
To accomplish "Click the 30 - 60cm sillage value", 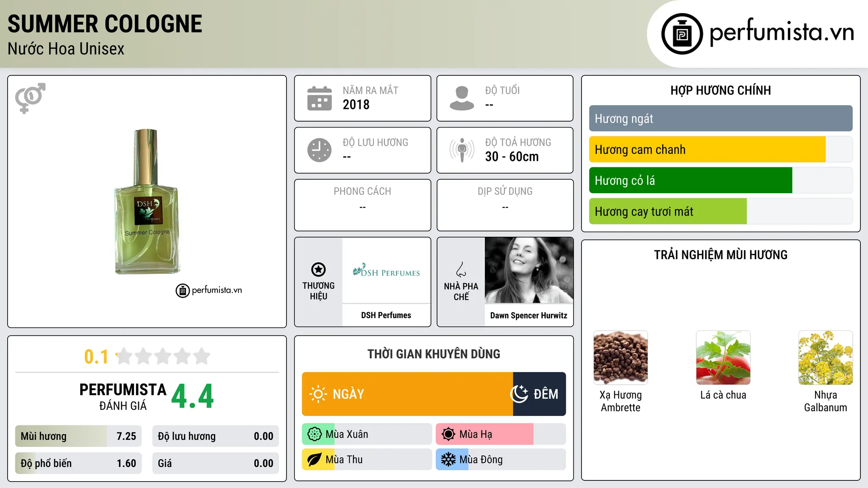I will click(512, 157).
